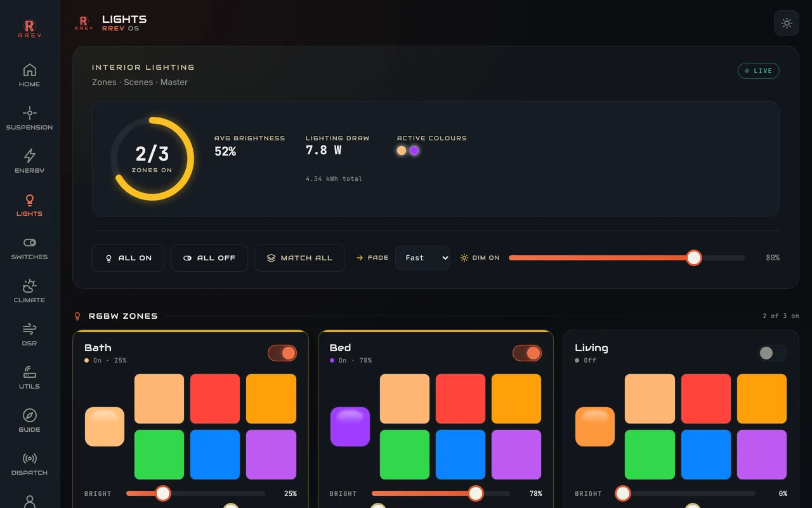Click the Dim On master slider handle
Viewport: 812px width, 508px height.
coord(694,258)
